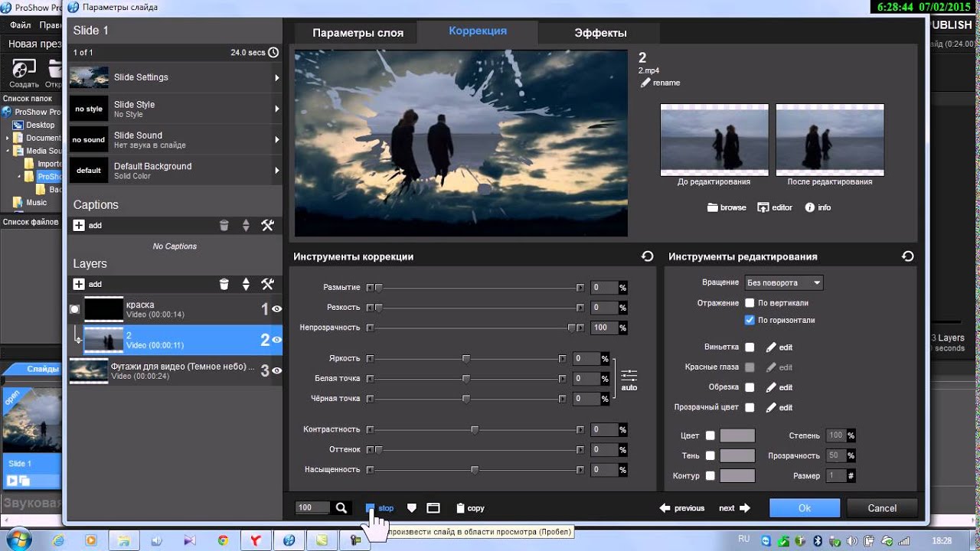Select the Коррекция tab

478,31
